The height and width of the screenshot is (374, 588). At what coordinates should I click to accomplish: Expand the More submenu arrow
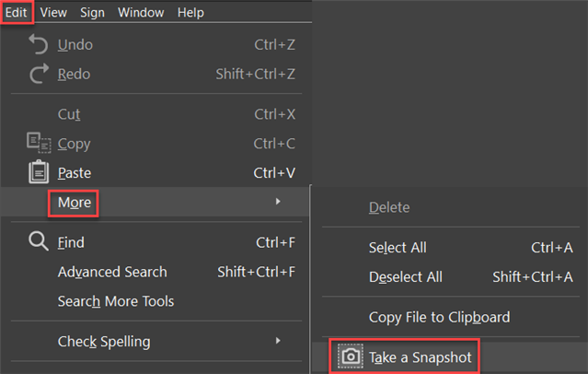point(278,202)
